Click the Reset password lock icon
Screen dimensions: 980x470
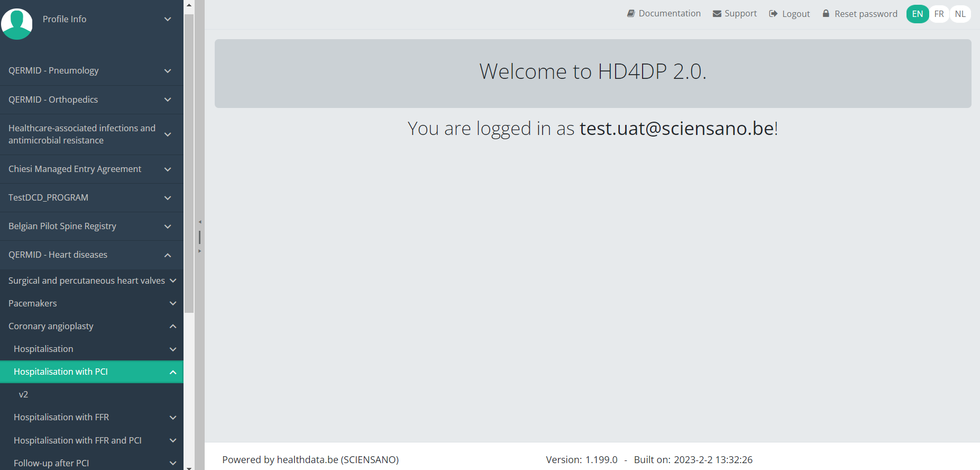826,14
